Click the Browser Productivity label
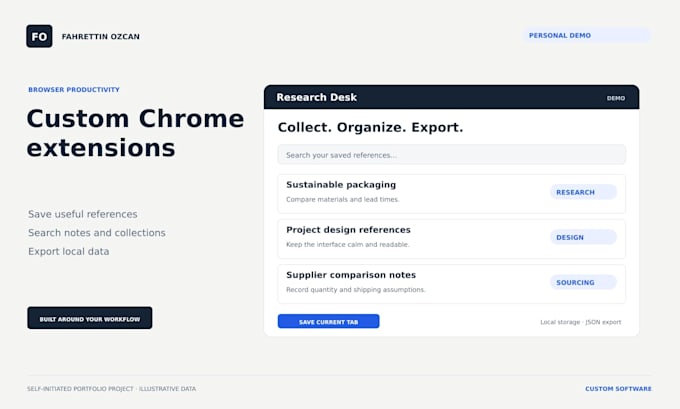This screenshot has height=409, width=680. tap(74, 90)
